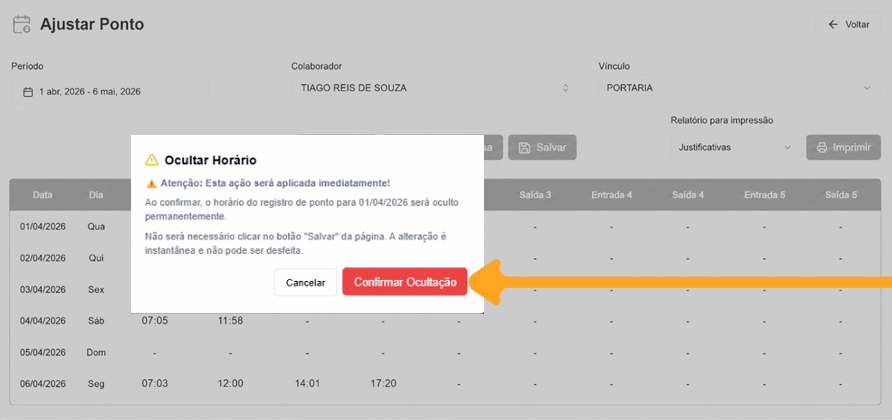Click the Ajustar Ponto page title
Screen dimensions: 892x420
tap(92, 24)
